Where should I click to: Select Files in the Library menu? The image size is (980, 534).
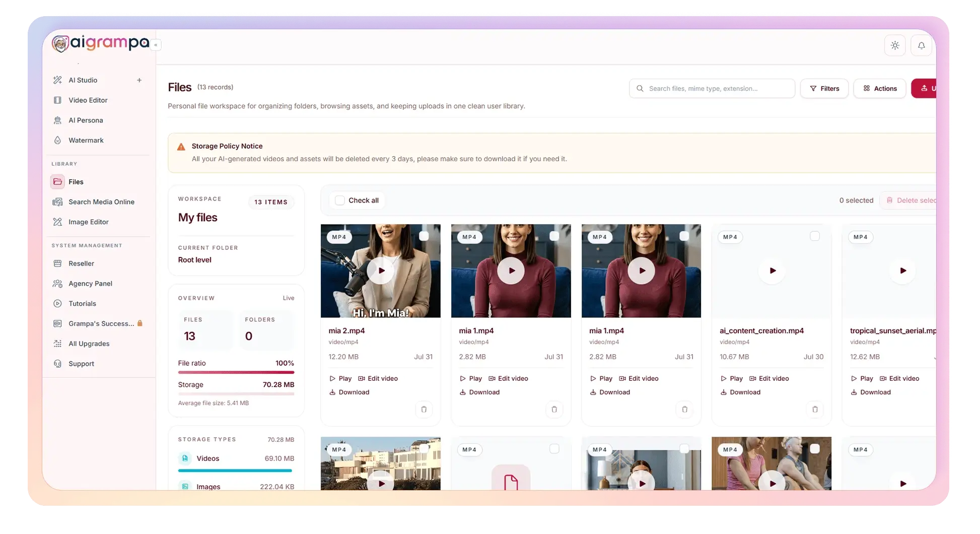[76, 182]
